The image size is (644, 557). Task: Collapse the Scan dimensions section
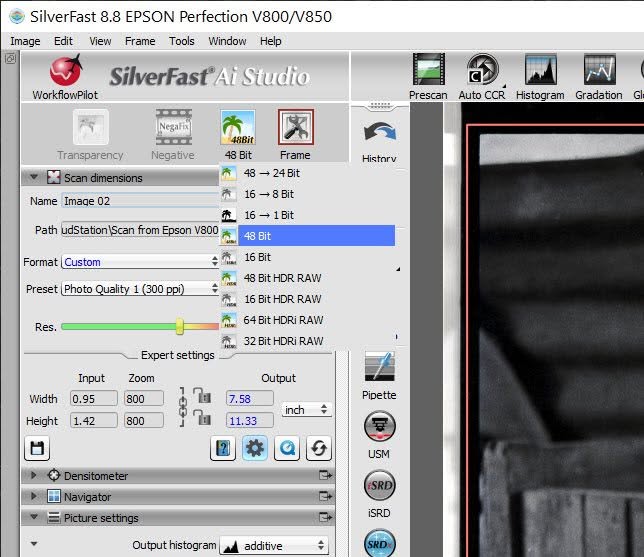point(34,177)
